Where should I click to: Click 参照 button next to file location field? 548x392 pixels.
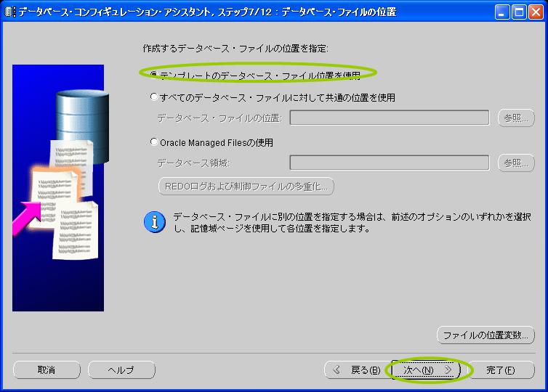point(516,118)
